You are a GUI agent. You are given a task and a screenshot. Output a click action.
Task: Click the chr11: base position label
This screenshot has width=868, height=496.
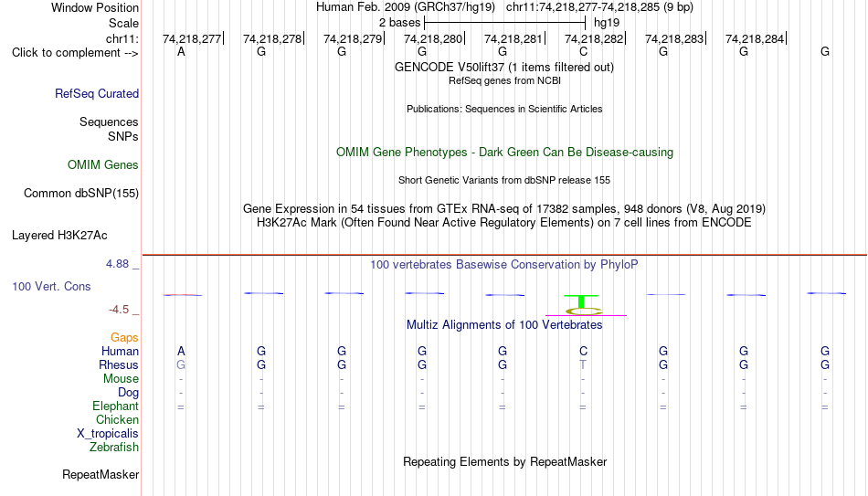(x=122, y=38)
